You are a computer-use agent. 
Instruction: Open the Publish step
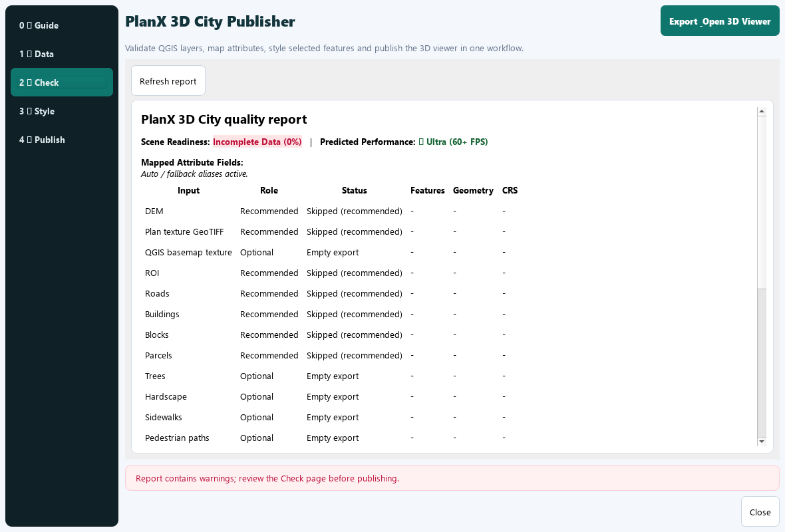(62, 139)
